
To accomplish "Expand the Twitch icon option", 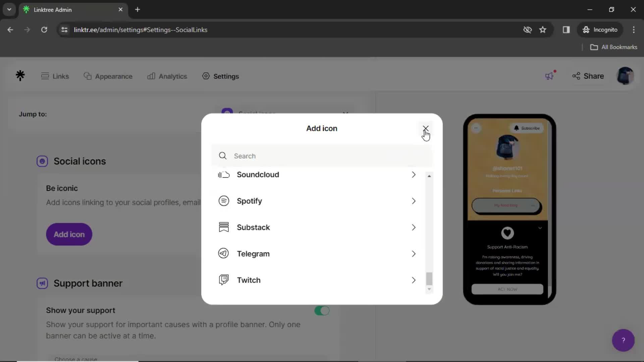I will tap(414, 280).
